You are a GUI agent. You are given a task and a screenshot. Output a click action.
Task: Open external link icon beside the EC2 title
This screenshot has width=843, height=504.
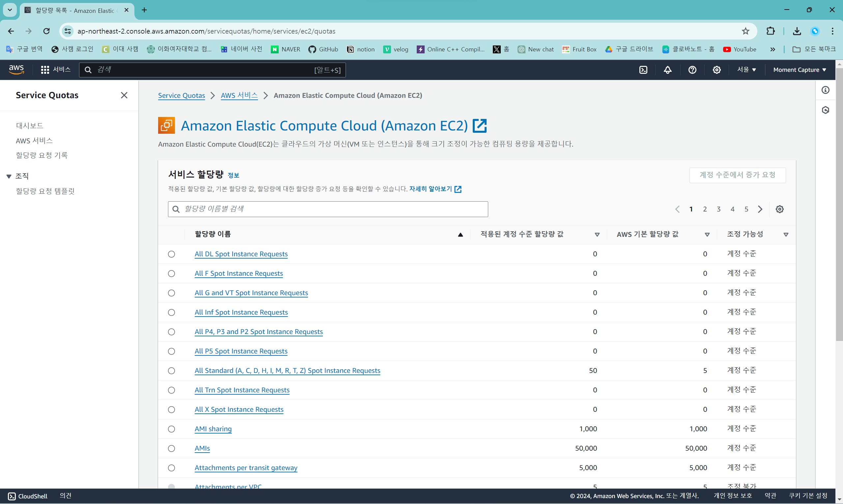(x=480, y=126)
